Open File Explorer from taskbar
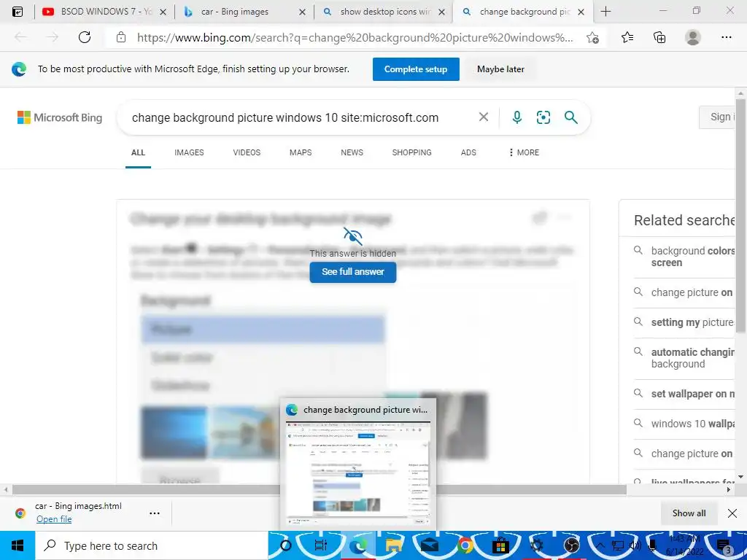 point(394,545)
